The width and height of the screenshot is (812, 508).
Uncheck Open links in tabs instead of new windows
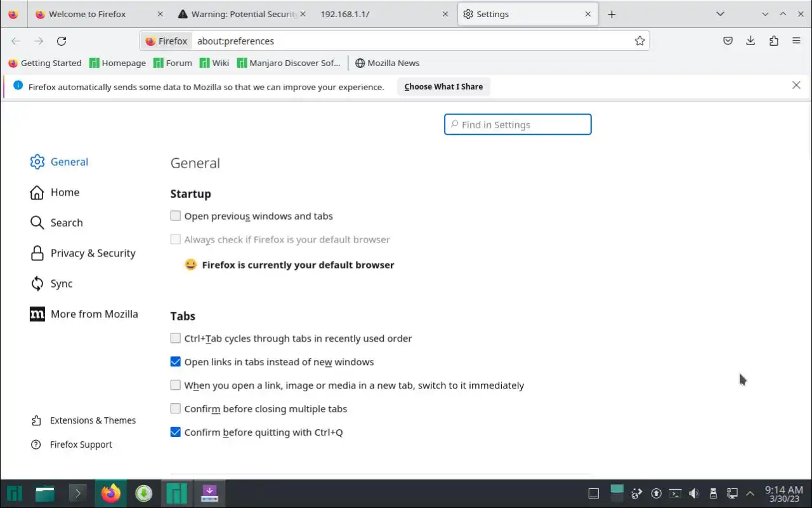coord(175,362)
